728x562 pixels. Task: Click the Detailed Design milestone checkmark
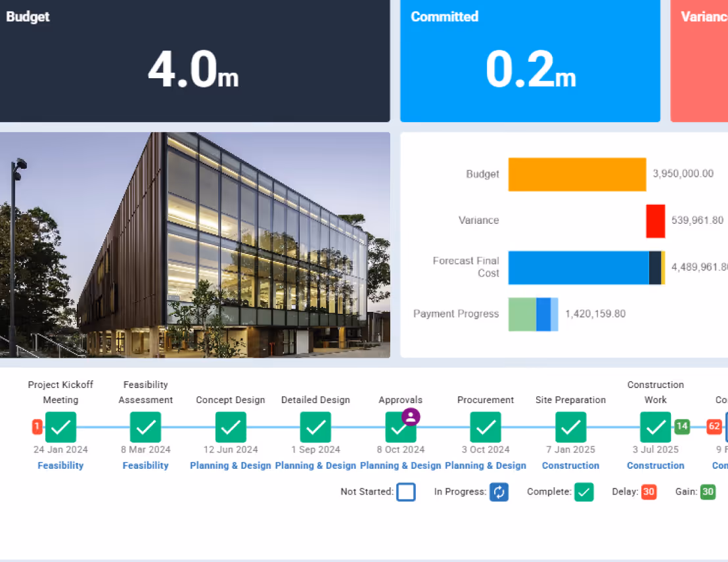pyautogui.click(x=315, y=427)
